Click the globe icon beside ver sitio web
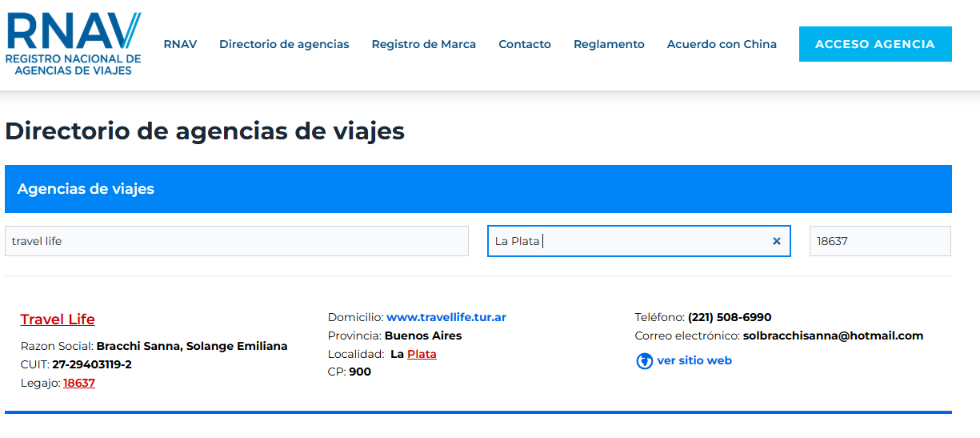Screen dimensions: 980x438 click(644, 361)
